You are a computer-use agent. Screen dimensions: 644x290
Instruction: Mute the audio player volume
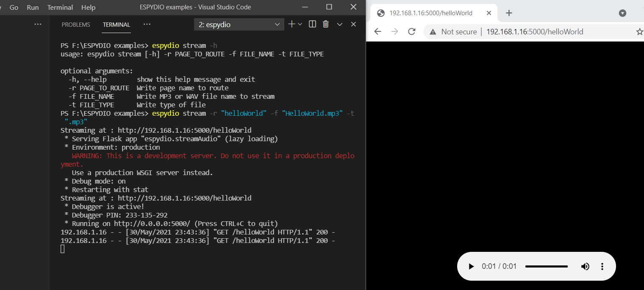click(585, 267)
